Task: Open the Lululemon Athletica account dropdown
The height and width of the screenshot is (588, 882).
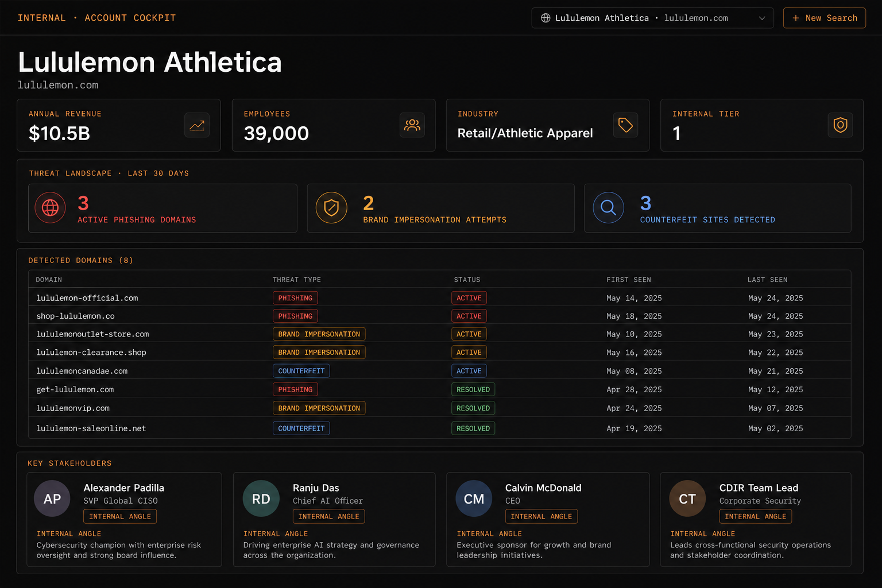Action: point(653,18)
